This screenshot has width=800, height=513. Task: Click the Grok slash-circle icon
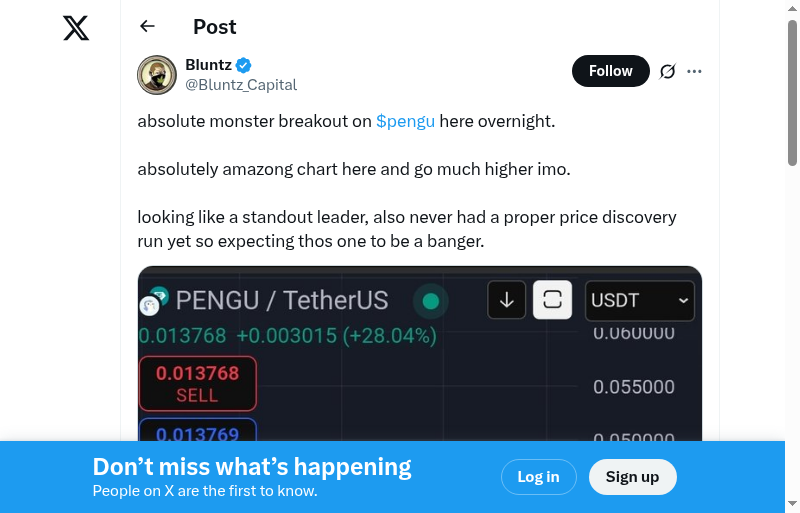(668, 71)
